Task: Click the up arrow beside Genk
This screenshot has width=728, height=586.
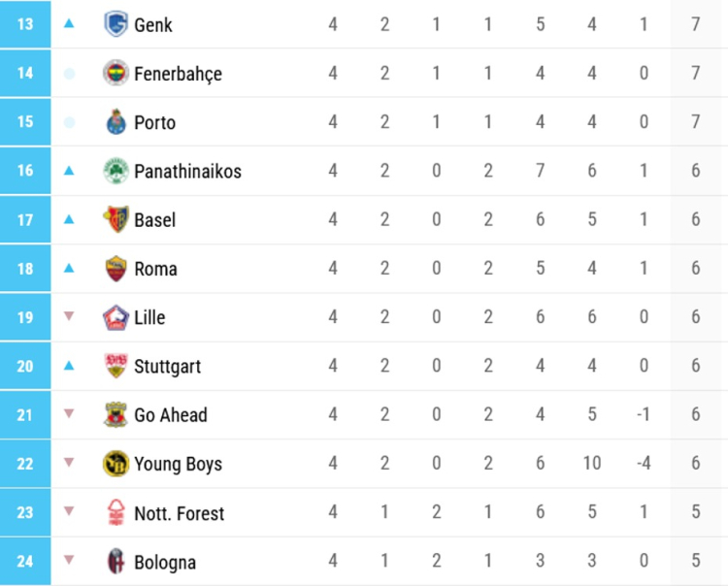Action: pyautogui.click(x=69, y=23)
